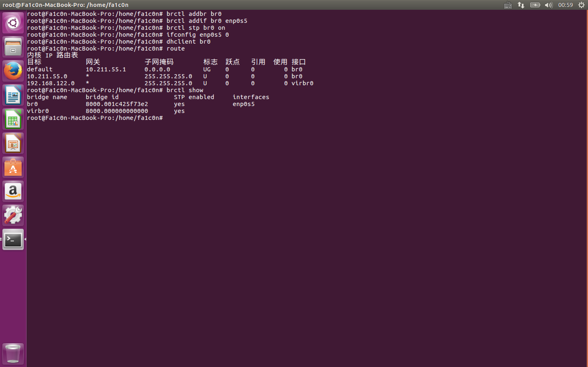Open the battery status indicator
The height and width of the screenshot is (367, 588).
tap(535, 5)
